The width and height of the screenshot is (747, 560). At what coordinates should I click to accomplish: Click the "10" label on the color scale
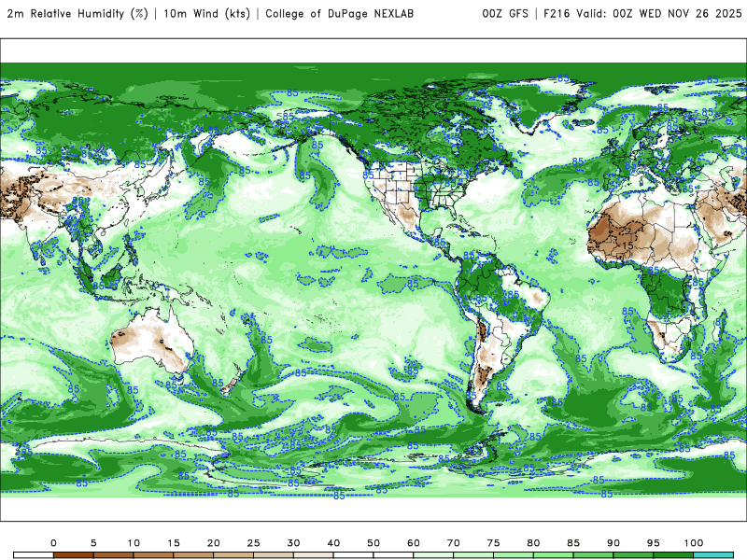pyautogui.click(x=134, y=543)
